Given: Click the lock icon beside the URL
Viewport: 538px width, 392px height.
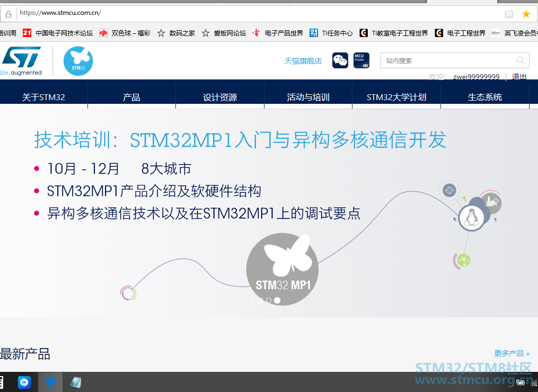Looking at the screenshot, I should [8, 14].
